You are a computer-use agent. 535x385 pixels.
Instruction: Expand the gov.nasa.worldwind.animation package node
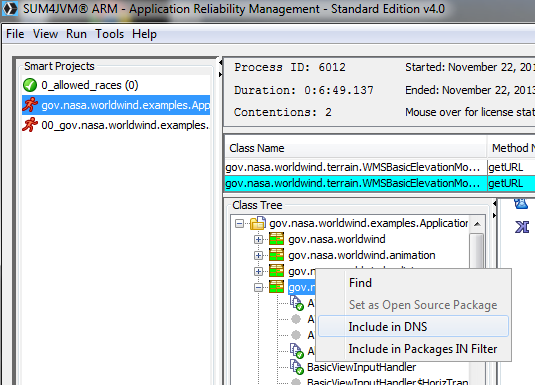coord(258,255)
